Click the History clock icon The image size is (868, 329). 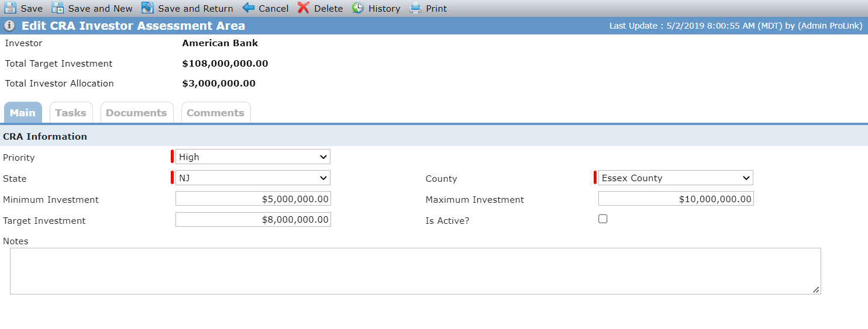click(x=358, y=8)
